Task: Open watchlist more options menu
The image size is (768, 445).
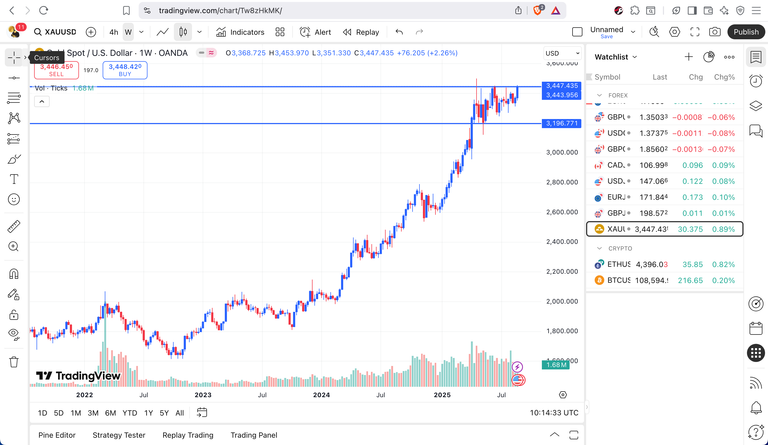Action: [729, 57]
